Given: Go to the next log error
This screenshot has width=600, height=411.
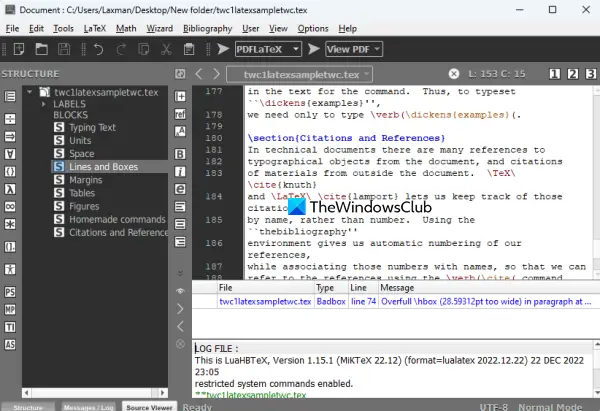Looking at the screenshot, I should click(180, 309).
